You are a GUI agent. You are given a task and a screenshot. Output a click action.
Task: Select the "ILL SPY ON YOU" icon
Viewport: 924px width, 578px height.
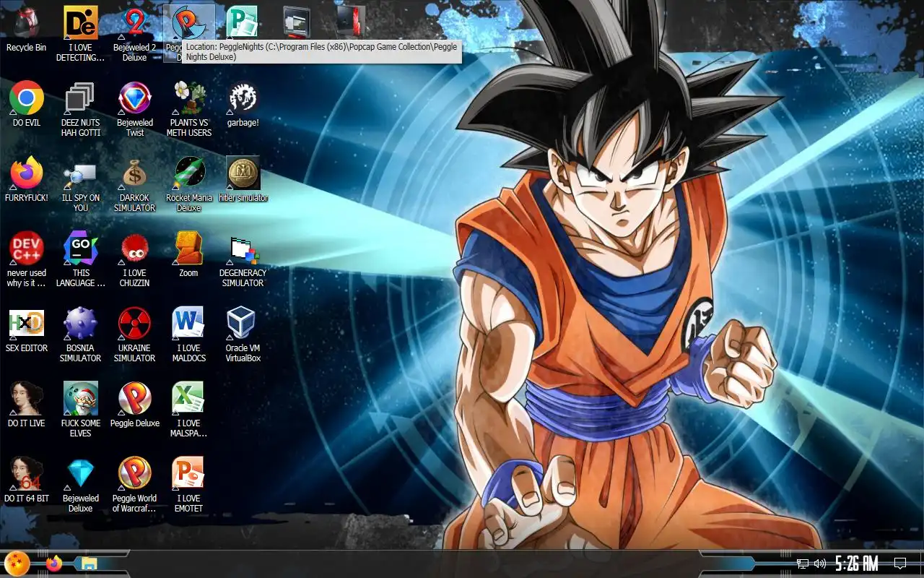[81, 184]
